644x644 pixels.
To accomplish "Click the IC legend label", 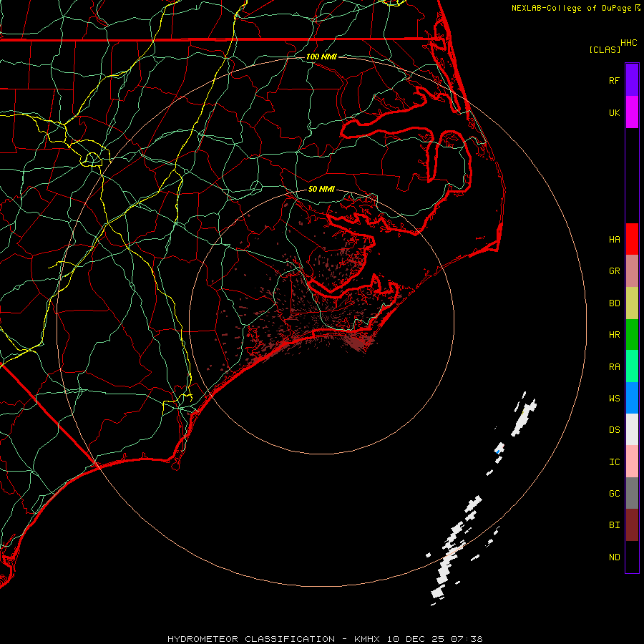I will pos(614,462).
